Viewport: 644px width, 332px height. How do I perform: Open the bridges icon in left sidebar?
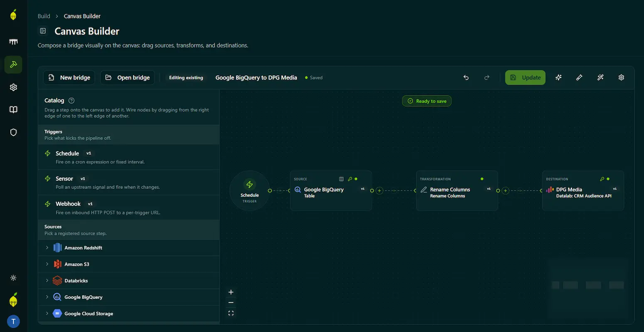[13, 42]
